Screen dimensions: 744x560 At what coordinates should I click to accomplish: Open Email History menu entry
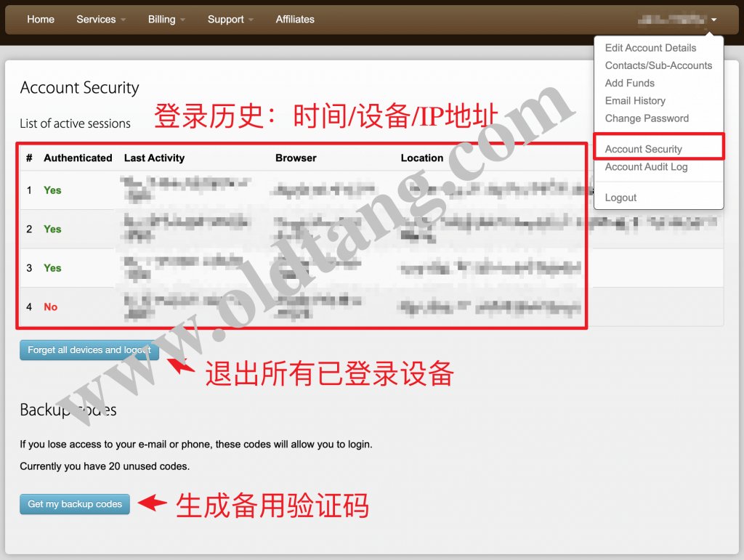(635, 101)
